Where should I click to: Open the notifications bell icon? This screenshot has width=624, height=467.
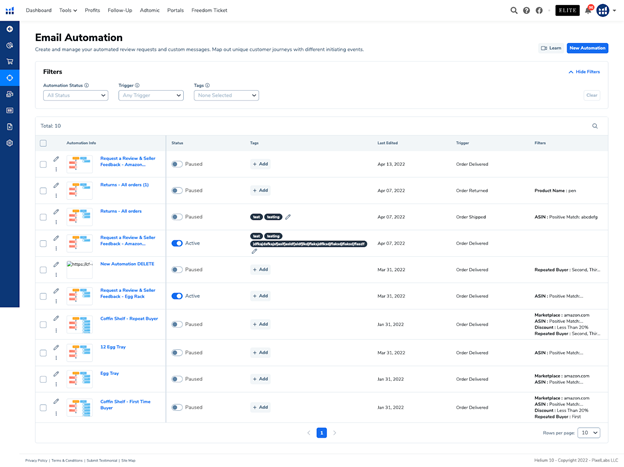(x=588, y=10)
